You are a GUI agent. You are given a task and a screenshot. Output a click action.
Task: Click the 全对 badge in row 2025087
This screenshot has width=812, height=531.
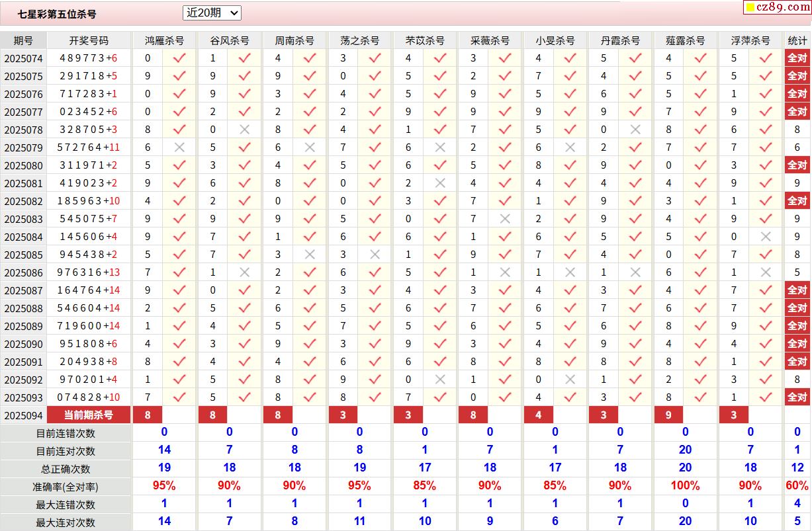pyautogui.click(x=797, y=290)
